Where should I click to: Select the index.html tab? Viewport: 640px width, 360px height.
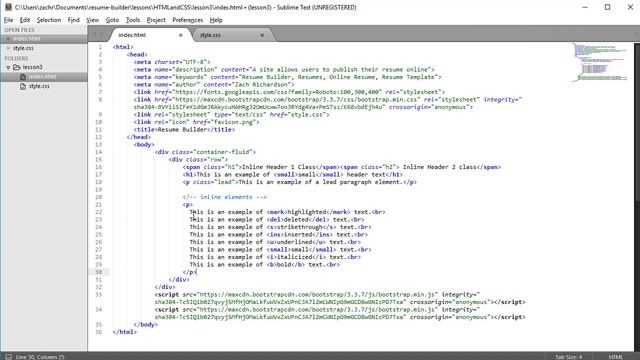click(x=149, y=35)
